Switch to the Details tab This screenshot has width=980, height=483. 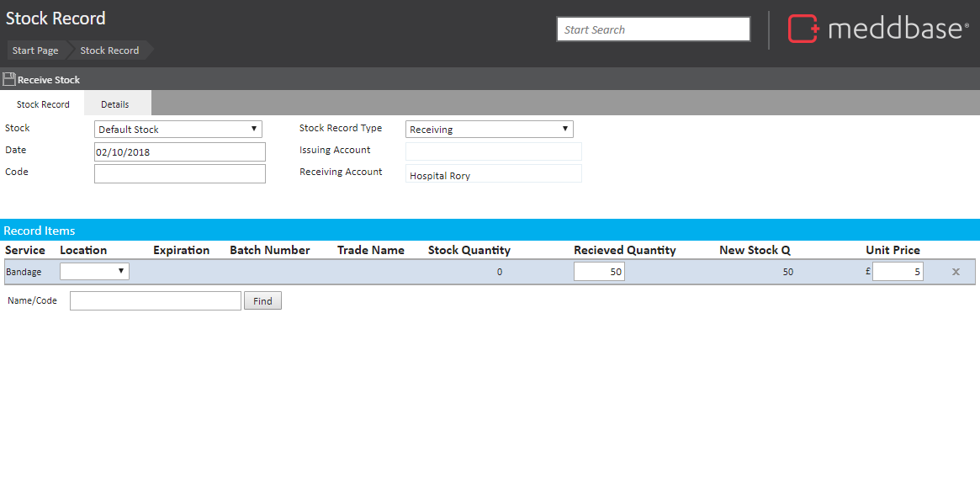pyautogui.click(x=115, y=104)
